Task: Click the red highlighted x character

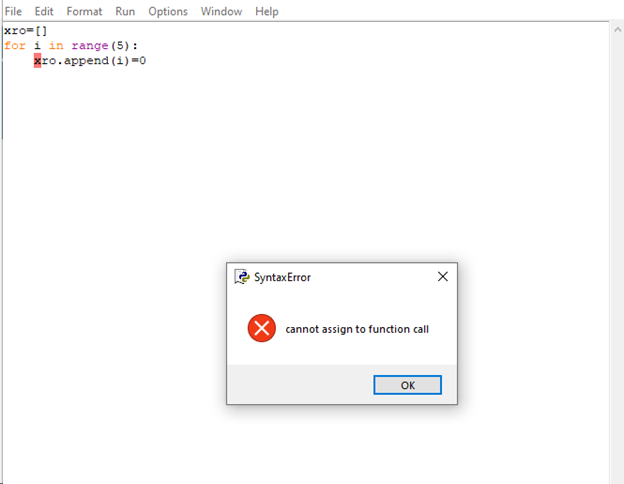Action: point(37,60)
